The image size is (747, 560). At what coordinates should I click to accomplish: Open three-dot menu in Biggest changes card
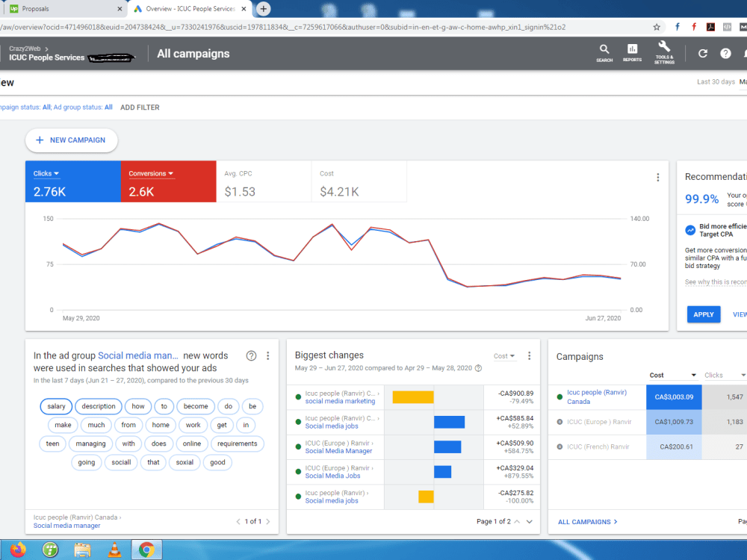pos(529,355)
